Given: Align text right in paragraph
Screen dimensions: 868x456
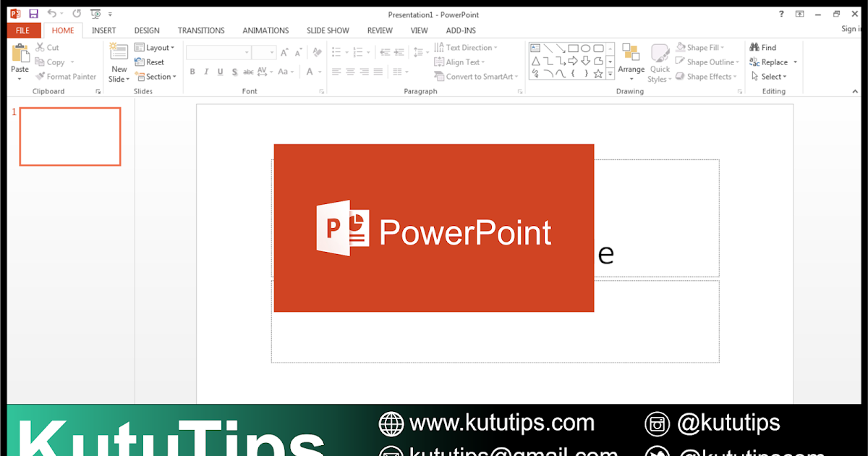Looking at the screenshot, I should [x=364, y=72].
